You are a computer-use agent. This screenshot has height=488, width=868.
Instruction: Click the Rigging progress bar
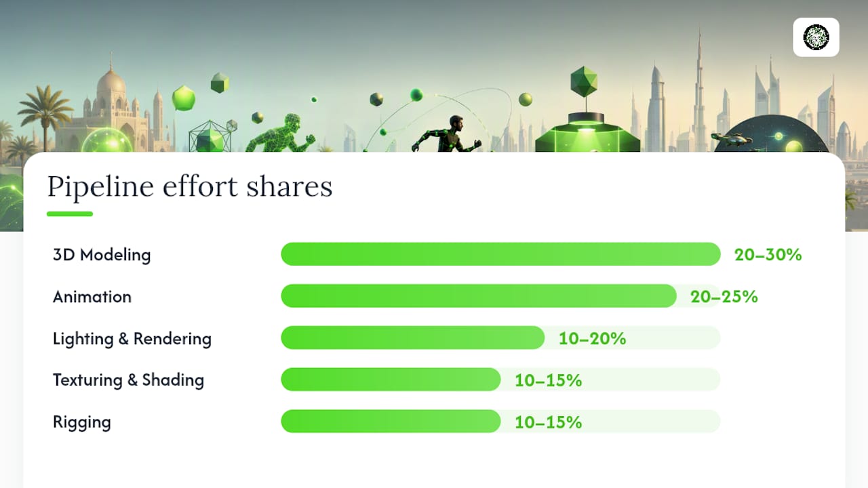click(x=500, y=422)
